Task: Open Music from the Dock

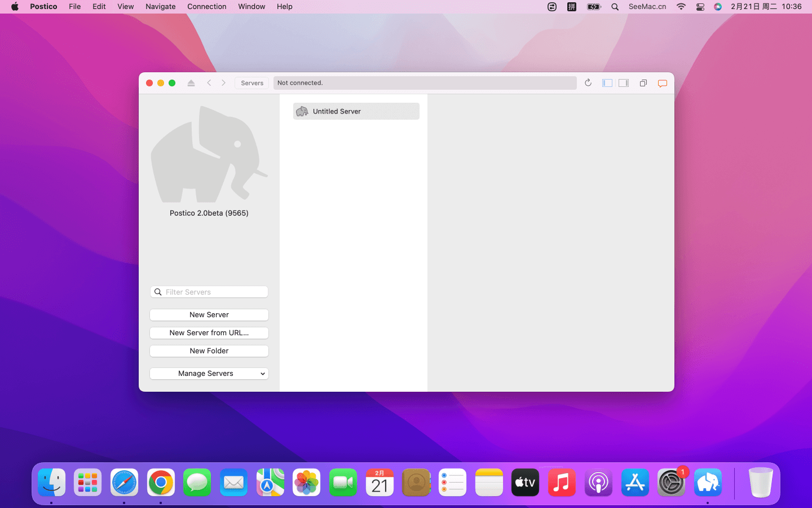Action: [x=562, y=483]
